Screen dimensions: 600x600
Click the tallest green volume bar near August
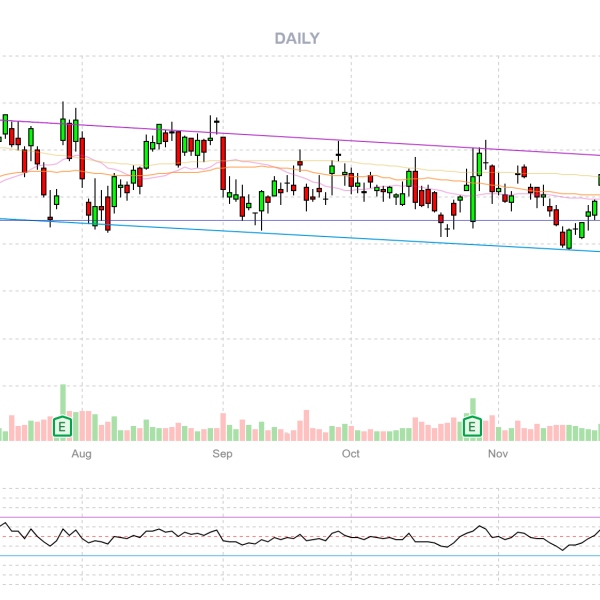tap(63, 400)
